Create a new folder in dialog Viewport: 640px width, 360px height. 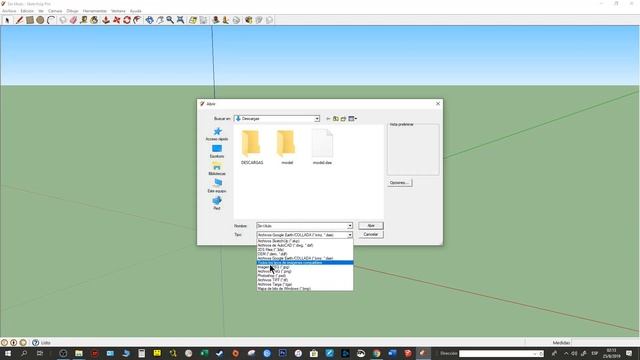coord(343,119)
